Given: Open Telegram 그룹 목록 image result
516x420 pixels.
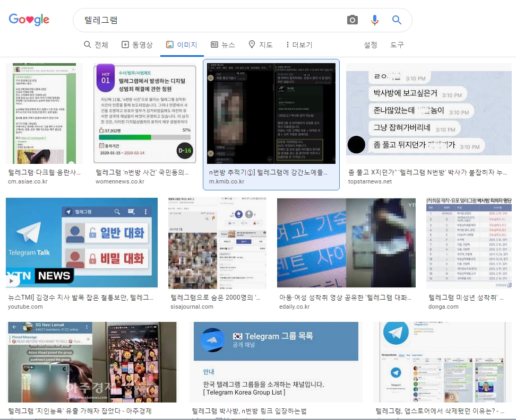Looking at the screenshot, I should click(x=276, y=362).
